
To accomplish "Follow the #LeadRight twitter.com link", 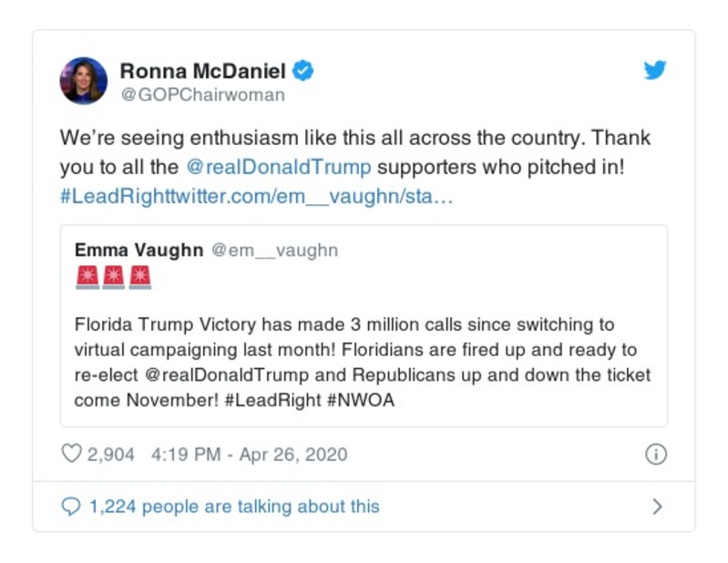I will [256, 196].
